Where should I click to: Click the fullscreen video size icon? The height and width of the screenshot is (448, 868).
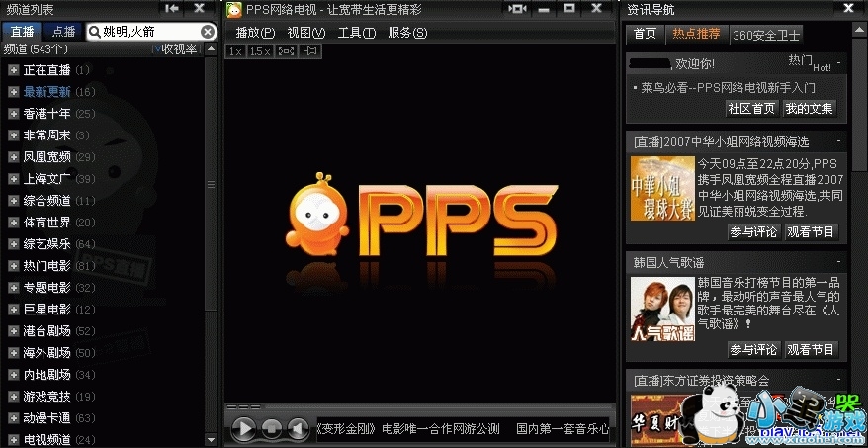pos(287,50)
